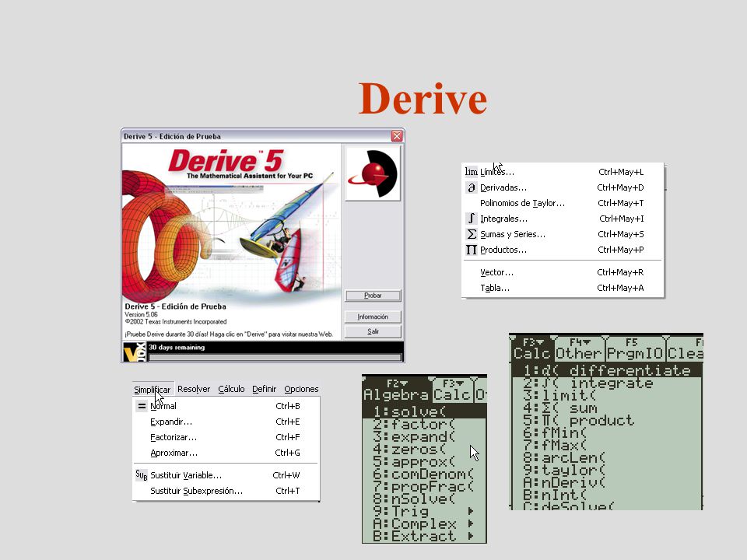Select Polinomios de Taylor... entry
This screenshot has height=560, width=747.
pos(563,203)
